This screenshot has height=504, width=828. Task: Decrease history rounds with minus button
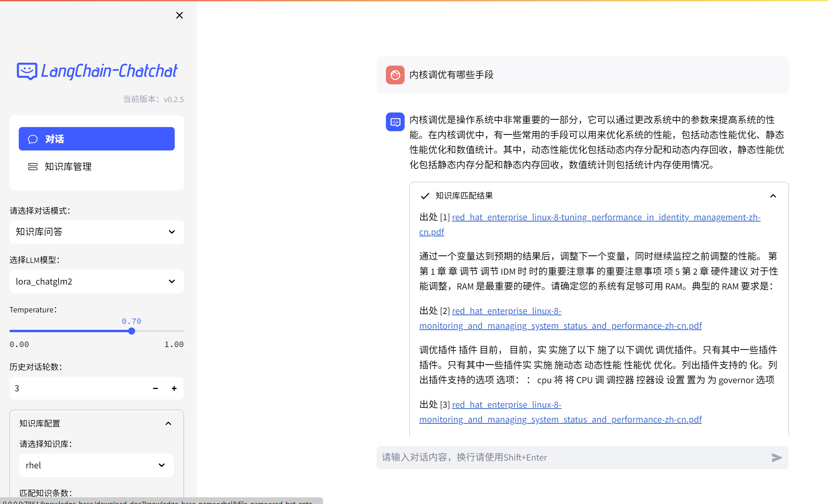(x=155, y=388)
